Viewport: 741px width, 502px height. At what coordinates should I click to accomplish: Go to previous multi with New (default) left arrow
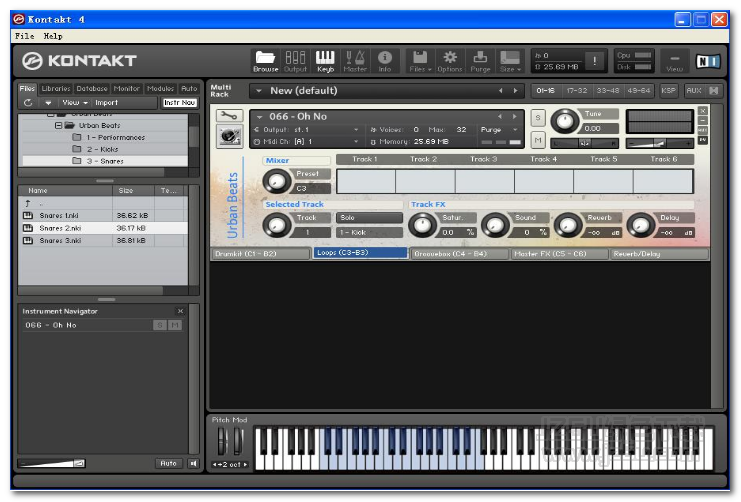click(500, 91)
